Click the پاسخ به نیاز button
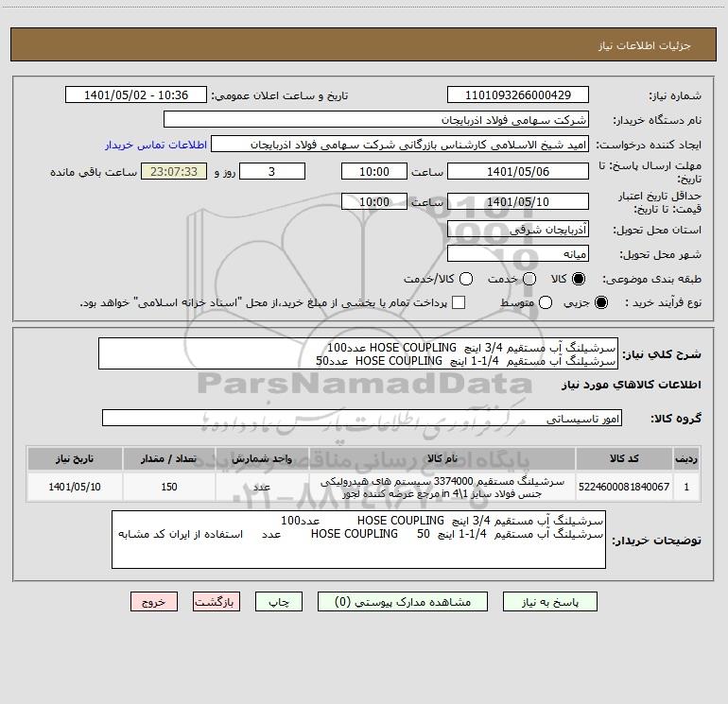The height and width of the screenshot is (704, 728). tap(550, 602)
